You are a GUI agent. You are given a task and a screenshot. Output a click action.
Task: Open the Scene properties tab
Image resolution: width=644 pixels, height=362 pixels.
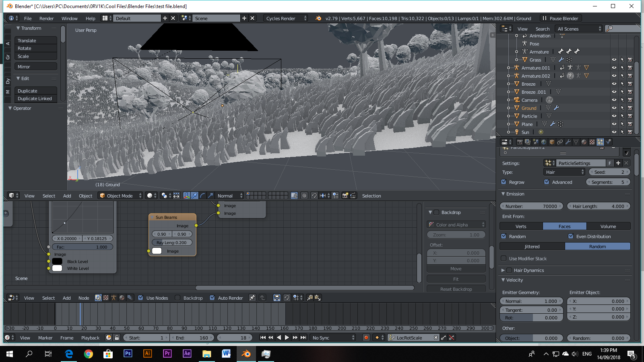(x=536, y=142)
